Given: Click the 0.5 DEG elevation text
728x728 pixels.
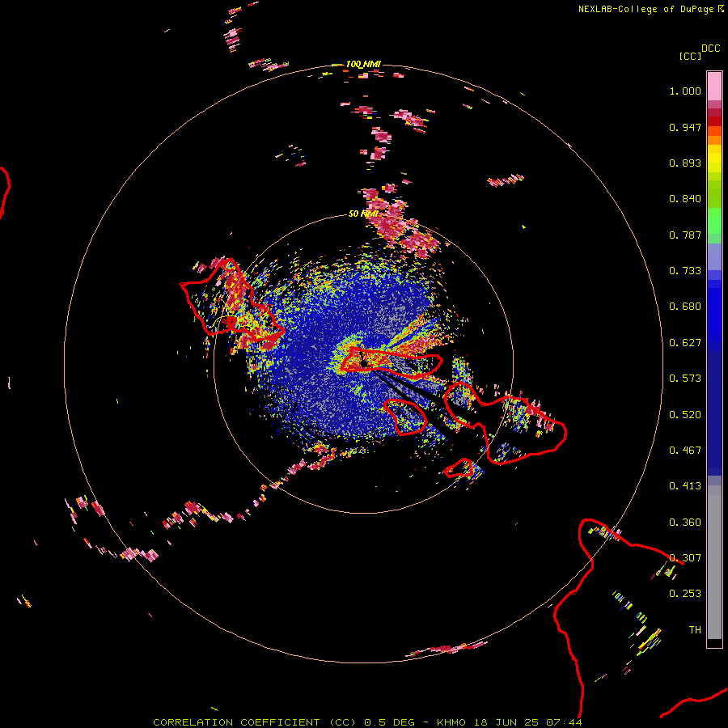Looking at the screenshot, I should (x=392, y=722).
